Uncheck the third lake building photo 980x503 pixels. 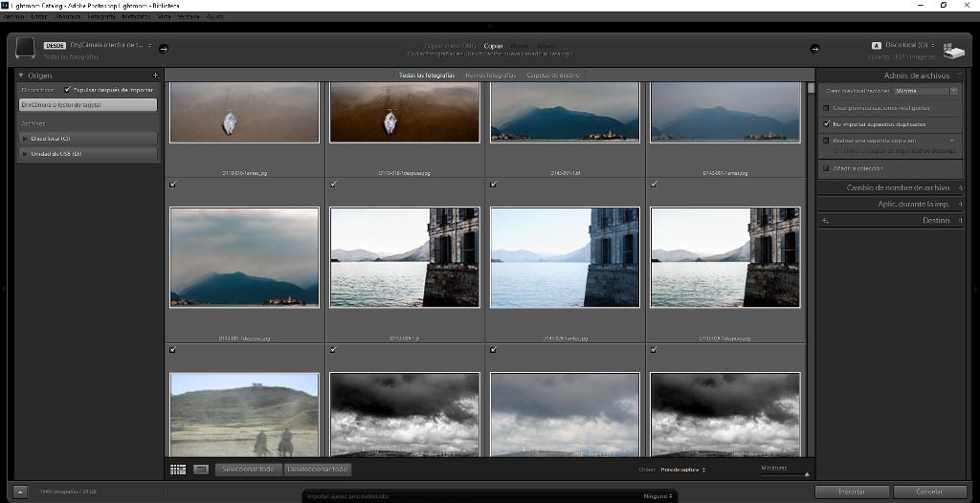point(654,185)
